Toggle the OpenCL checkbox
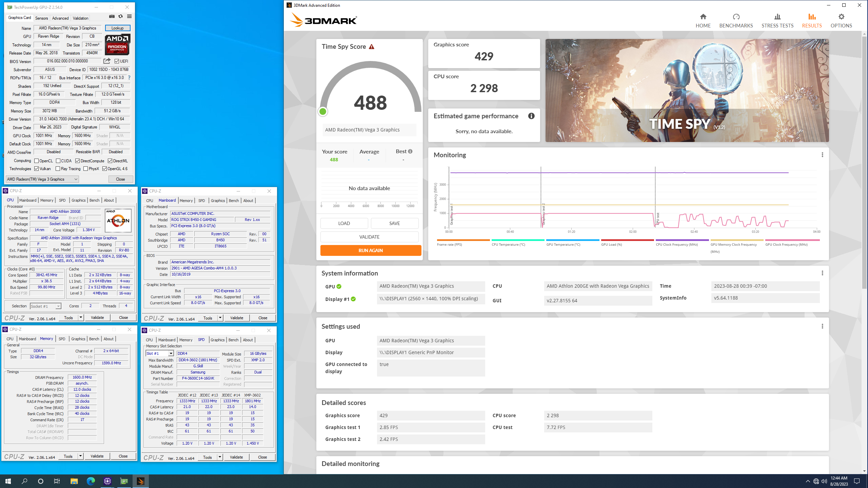Viewport: 868px width, 488px height. [36, 161]
